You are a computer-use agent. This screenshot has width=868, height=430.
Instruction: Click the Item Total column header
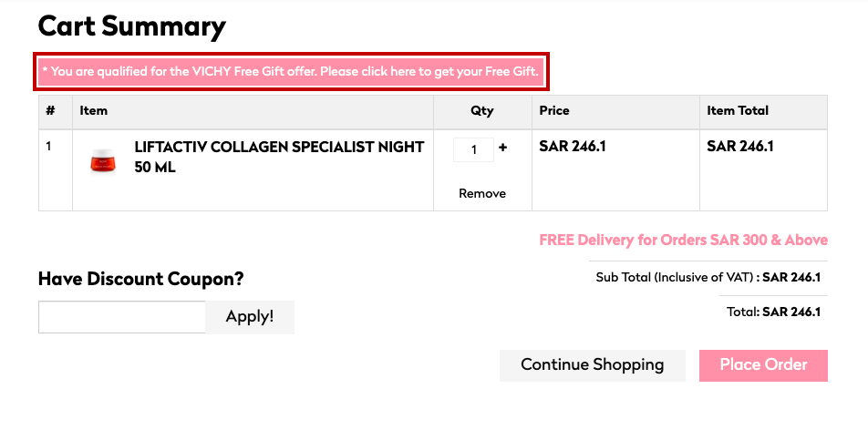point(738,110)
